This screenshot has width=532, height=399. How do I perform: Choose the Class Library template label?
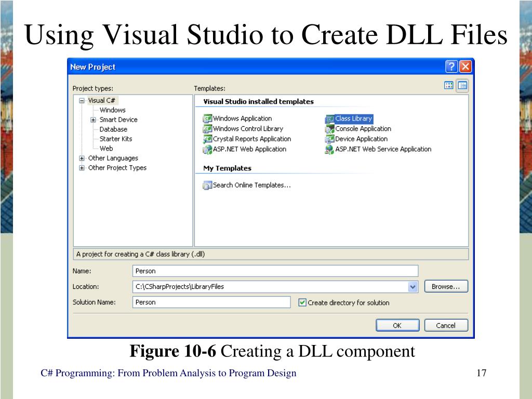pos(354,118)
